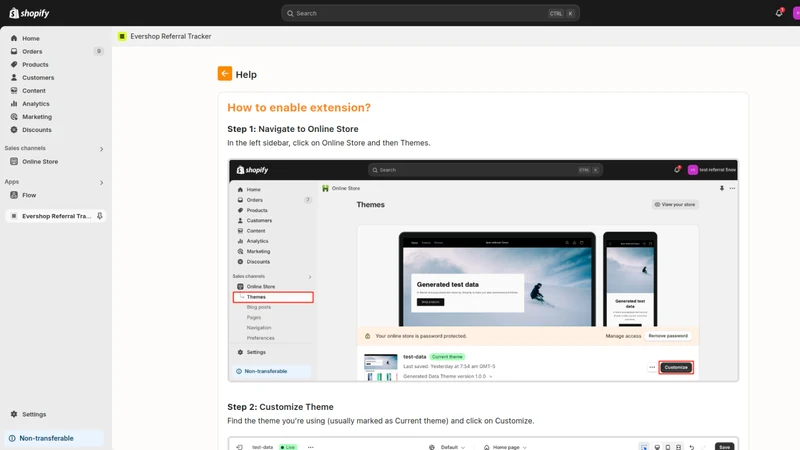This screenshot has width=800, height=450.
Task: Click the CTRL K shortcut badge in search
Action: (x=562, y=13)
